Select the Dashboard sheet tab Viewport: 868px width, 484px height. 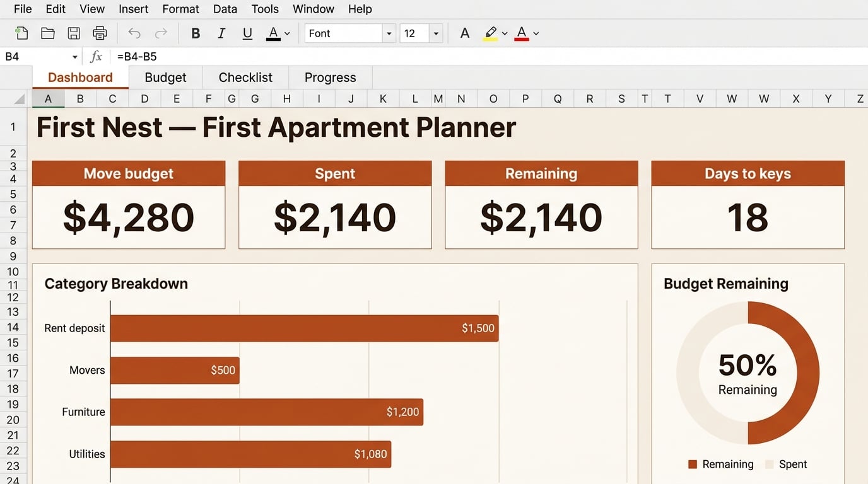80,78
